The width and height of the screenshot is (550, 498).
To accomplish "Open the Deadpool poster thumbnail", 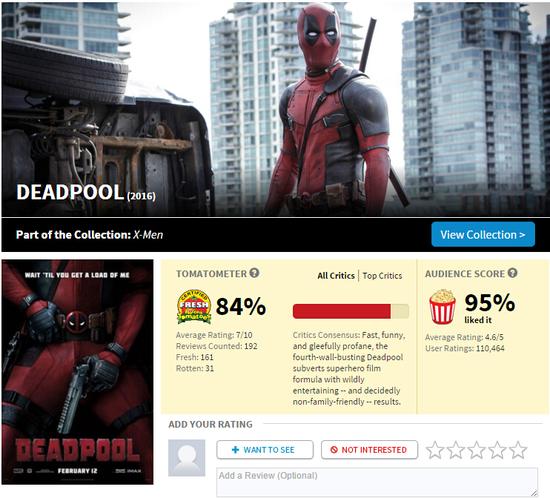I will coord(78,372).
